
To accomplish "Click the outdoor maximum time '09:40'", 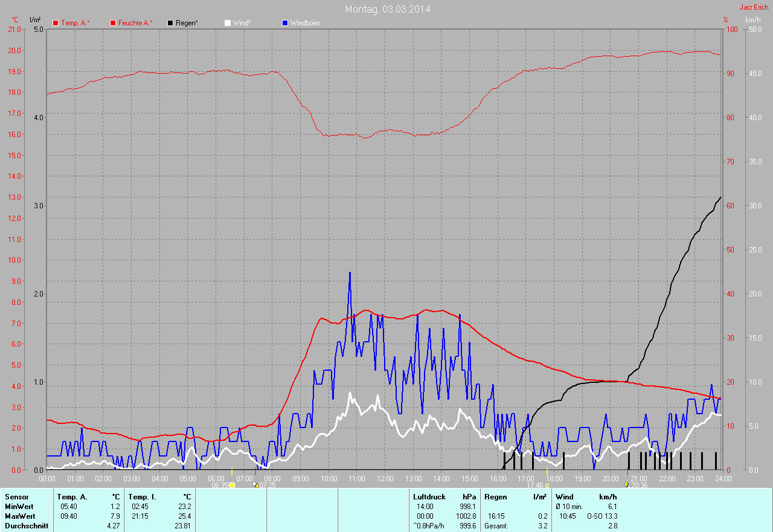I will [69, 516].
